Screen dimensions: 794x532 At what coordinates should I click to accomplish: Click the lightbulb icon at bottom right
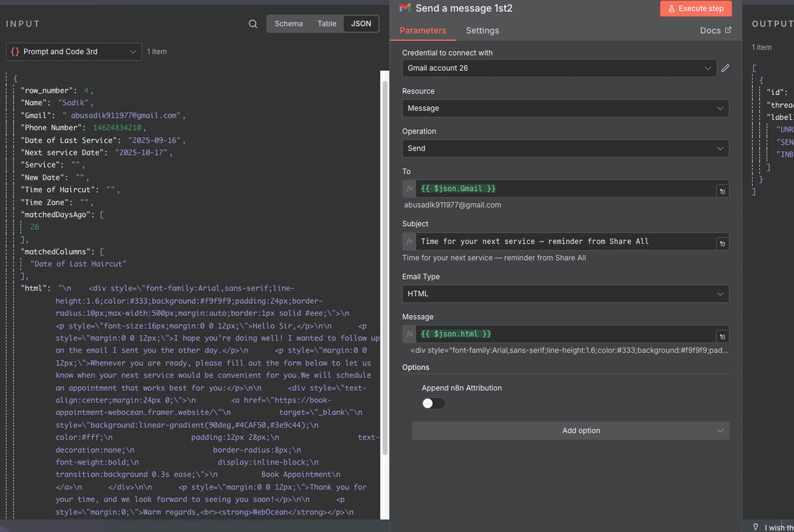[x=756, y=527]
